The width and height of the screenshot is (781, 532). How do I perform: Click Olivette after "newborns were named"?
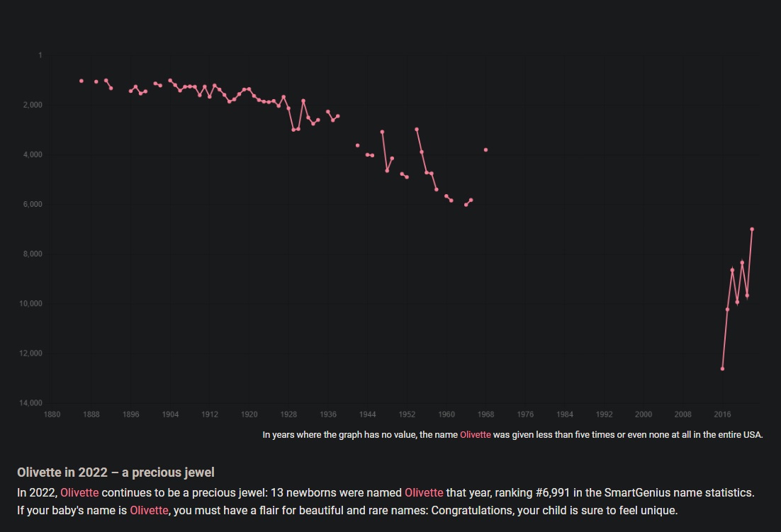(x=424, y=492)
